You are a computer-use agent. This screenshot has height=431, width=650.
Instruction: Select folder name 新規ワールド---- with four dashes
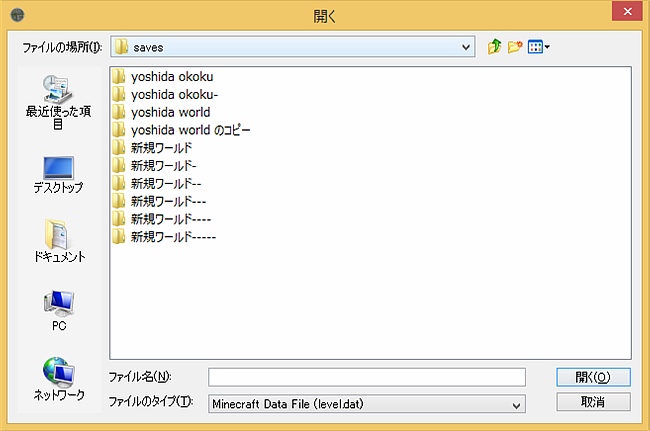(171, 219)
